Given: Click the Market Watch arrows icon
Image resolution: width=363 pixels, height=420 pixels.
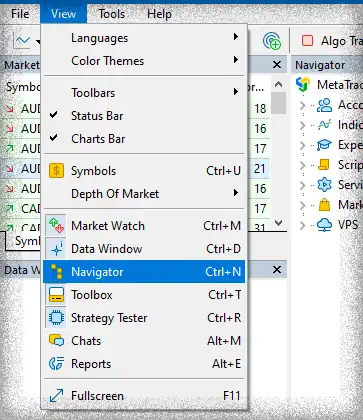Looking at the screenshot, I should 56,226.
